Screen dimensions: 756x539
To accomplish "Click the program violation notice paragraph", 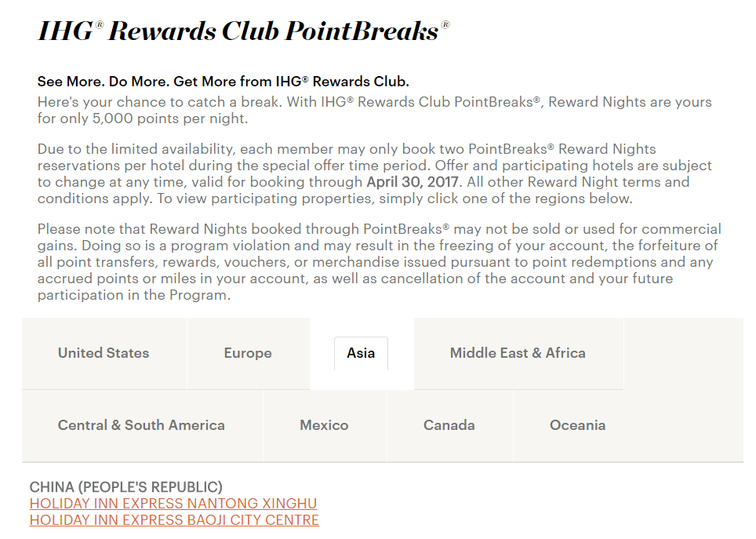I will 380,262.
